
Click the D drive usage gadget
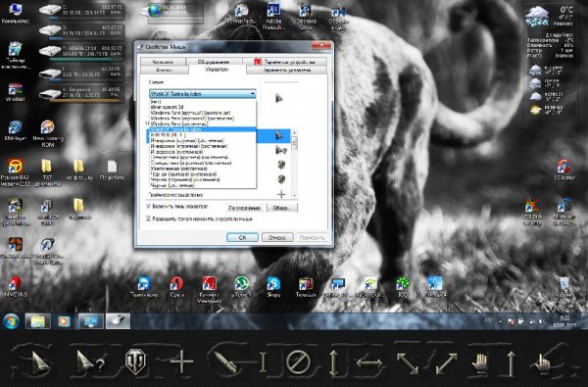coord(81,31)
